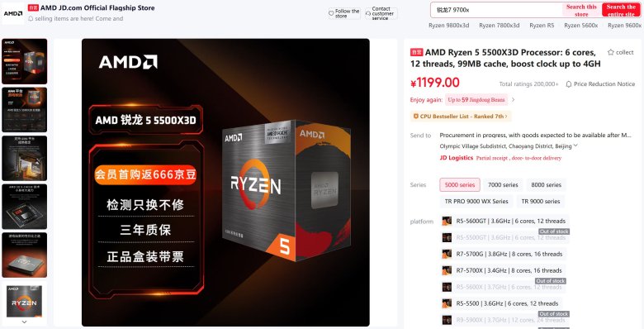Select the R7-5700X platform option

[x=503, y=270]
